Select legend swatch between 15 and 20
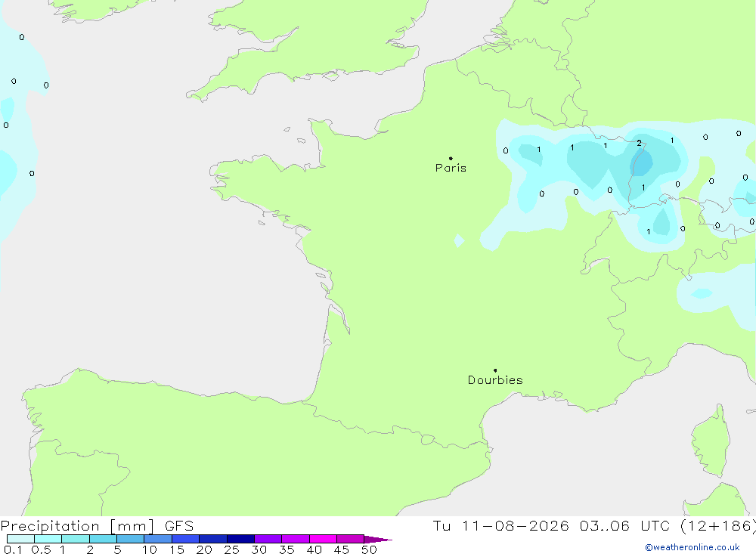The width and height of the screenshot is (756, 554). coord(186,539)
